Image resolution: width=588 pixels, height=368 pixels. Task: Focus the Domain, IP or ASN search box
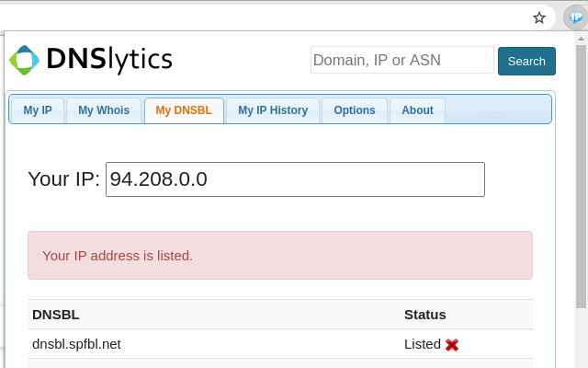(x=402, y=61)
